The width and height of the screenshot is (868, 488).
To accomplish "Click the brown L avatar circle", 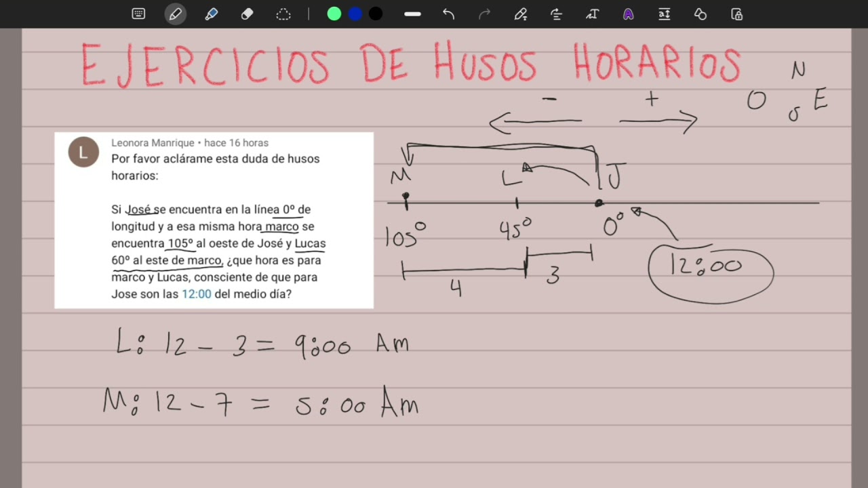I will tap(83, 152).
